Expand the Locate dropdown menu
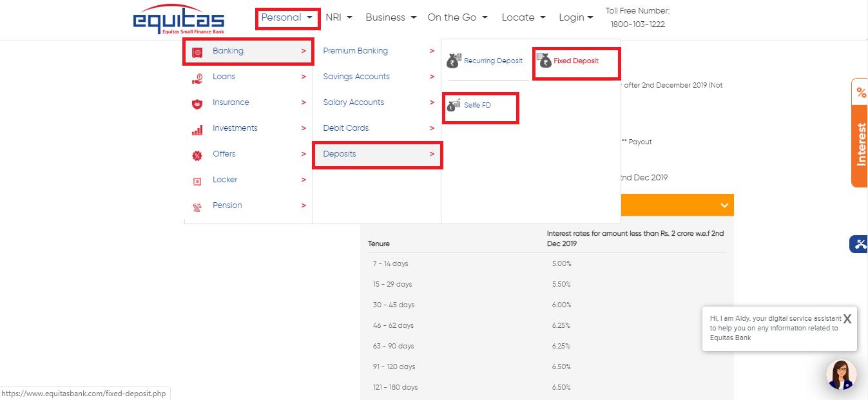This screenshot has width=868, height=400. 523,18
